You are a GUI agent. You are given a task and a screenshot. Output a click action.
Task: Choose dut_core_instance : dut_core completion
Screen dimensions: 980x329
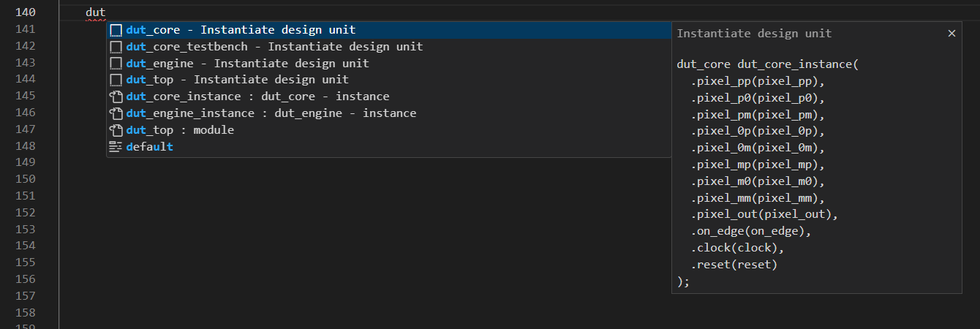click(x=257, y=97)
